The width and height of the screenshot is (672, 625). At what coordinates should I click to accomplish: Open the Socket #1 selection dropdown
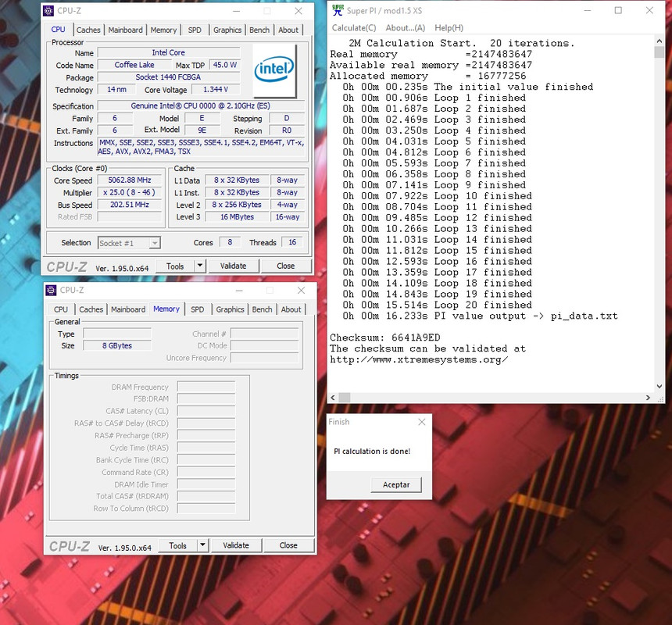point(129,243)
